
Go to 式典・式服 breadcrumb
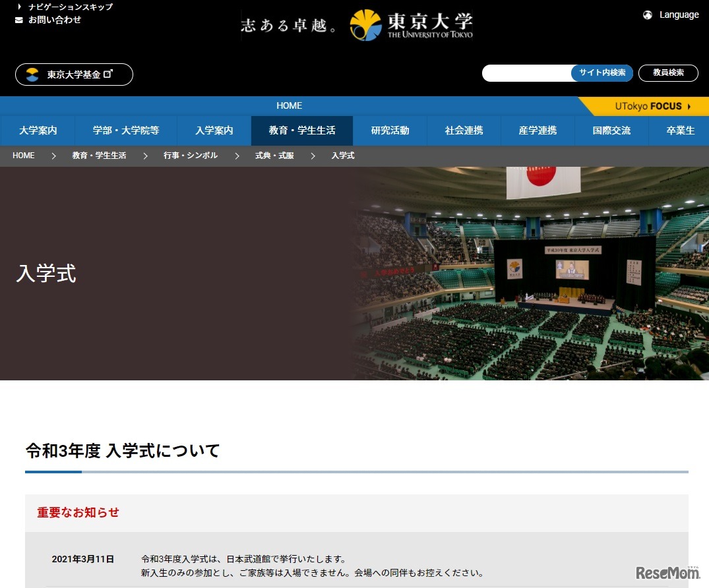(274, 156)
